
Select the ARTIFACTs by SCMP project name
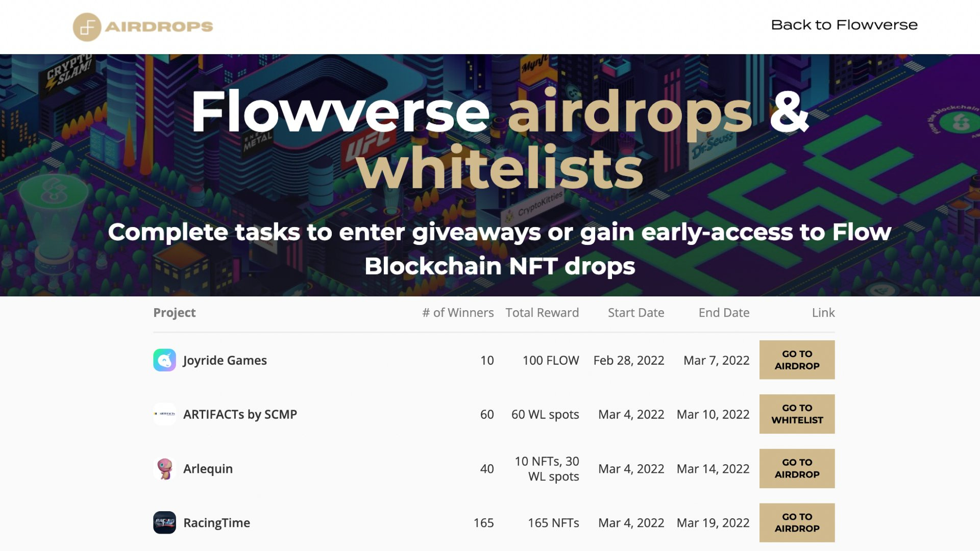click(x=240, y=414)
